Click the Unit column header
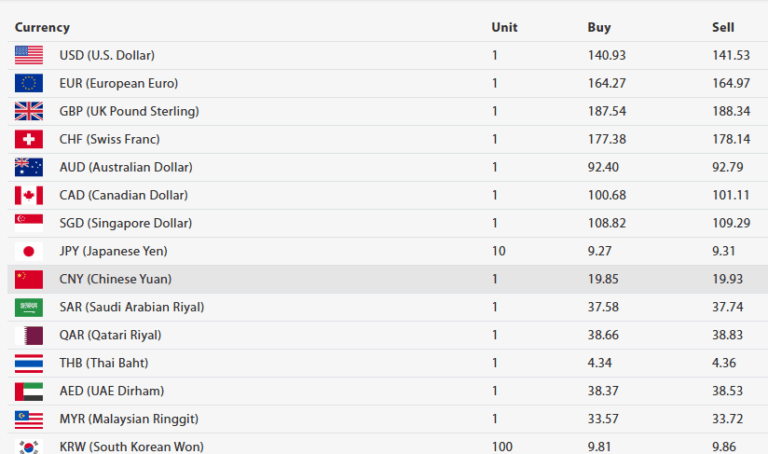This screenshot has height=454, width=768. pos(504,27)
